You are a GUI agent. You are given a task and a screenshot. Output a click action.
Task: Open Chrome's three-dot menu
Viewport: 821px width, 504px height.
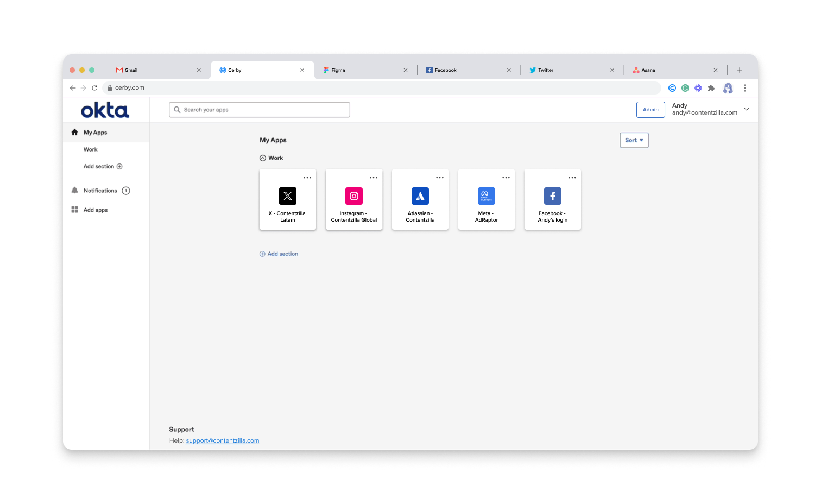point(745,88)
